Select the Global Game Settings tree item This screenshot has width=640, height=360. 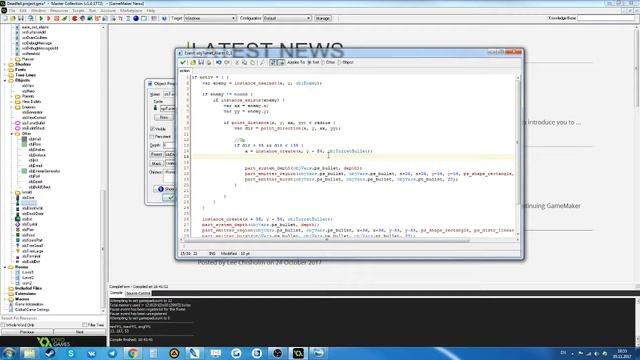pos(32,310)
